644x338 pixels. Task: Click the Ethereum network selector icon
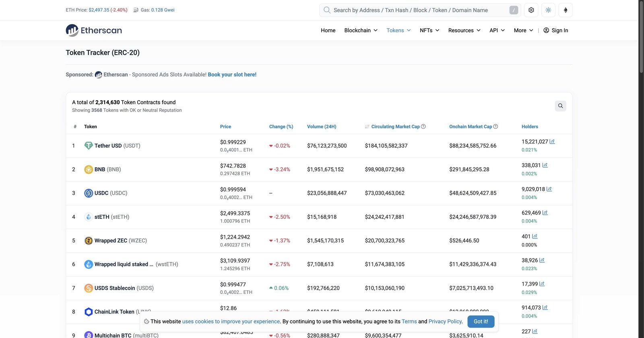tap(566, 10)
